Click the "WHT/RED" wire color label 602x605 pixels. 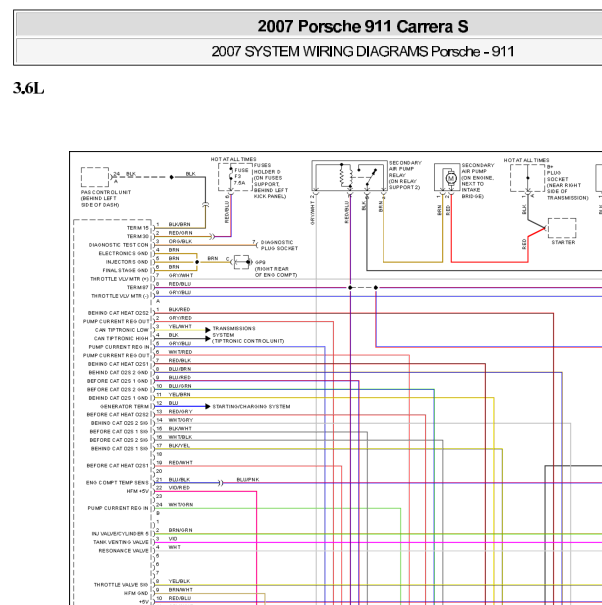(x=180, y=352)
